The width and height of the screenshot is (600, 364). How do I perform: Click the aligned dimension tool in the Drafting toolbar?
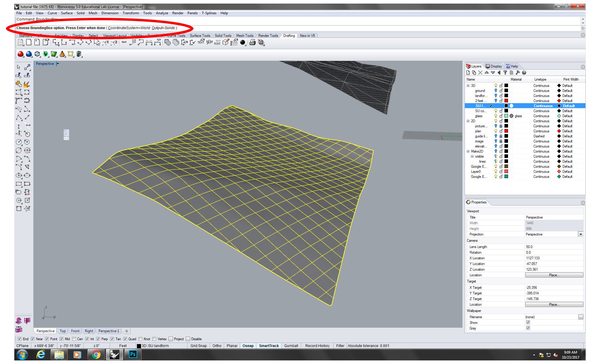(80, 43)
